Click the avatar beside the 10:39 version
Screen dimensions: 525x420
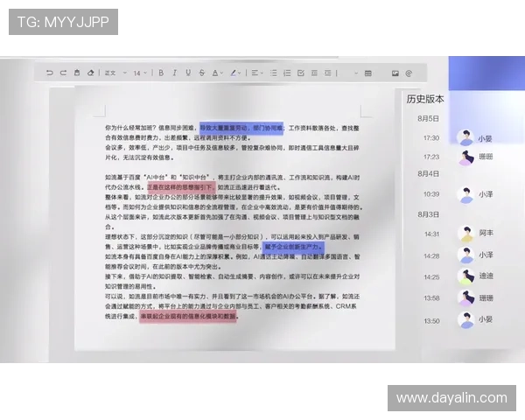(465, 195)
